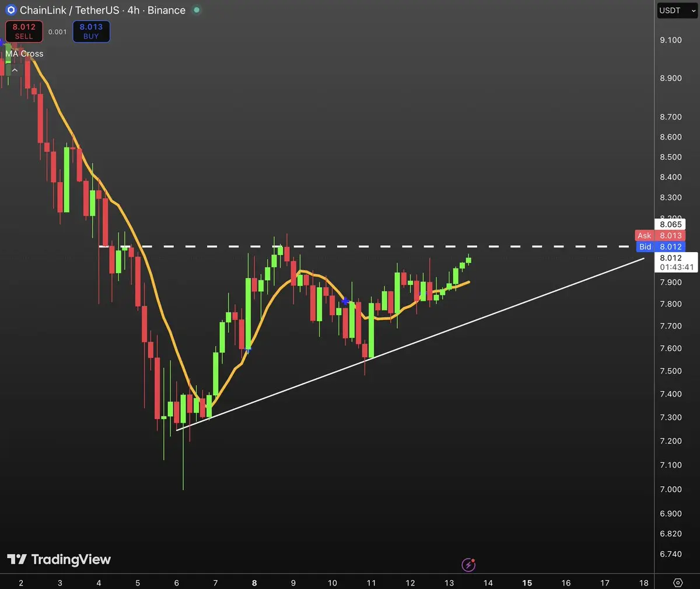
Task: Click the ChainLink symbol logo icon
Action: coord(10,10)
